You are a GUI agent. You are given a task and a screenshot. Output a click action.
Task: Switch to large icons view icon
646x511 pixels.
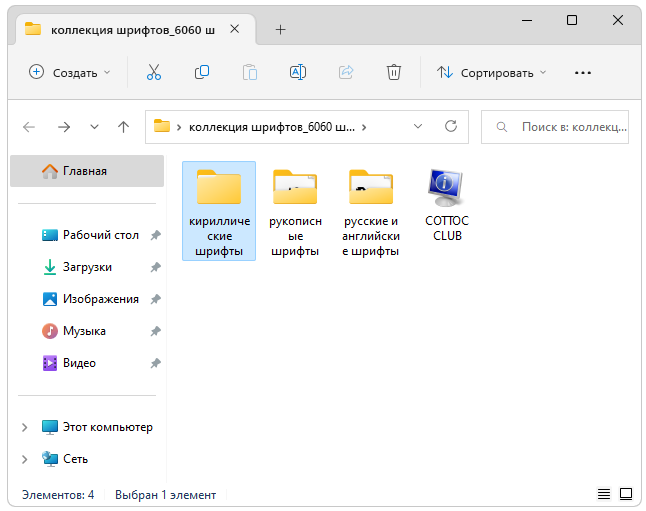point(626,494)
